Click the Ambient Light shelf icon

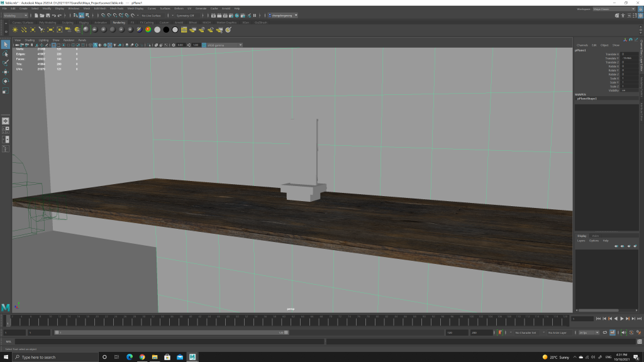15,30
